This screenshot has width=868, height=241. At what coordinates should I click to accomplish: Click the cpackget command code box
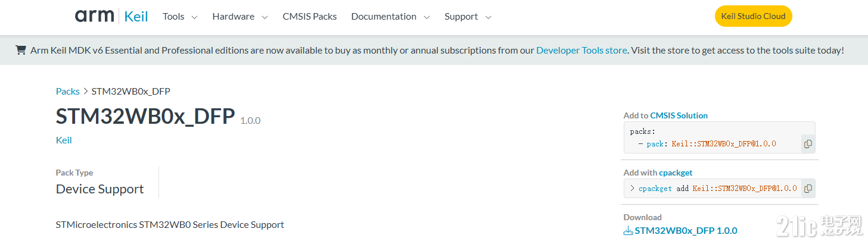click(718, 189)
